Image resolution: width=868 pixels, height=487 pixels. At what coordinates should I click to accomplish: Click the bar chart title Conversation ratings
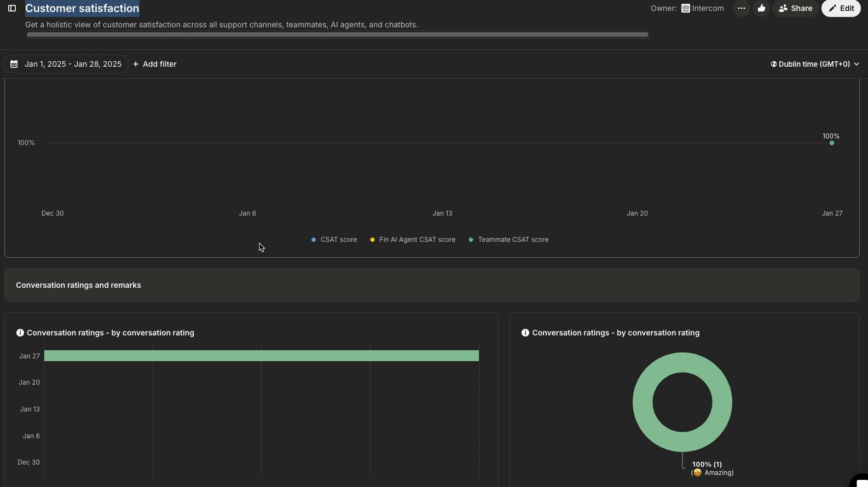[x=111, y=333]
